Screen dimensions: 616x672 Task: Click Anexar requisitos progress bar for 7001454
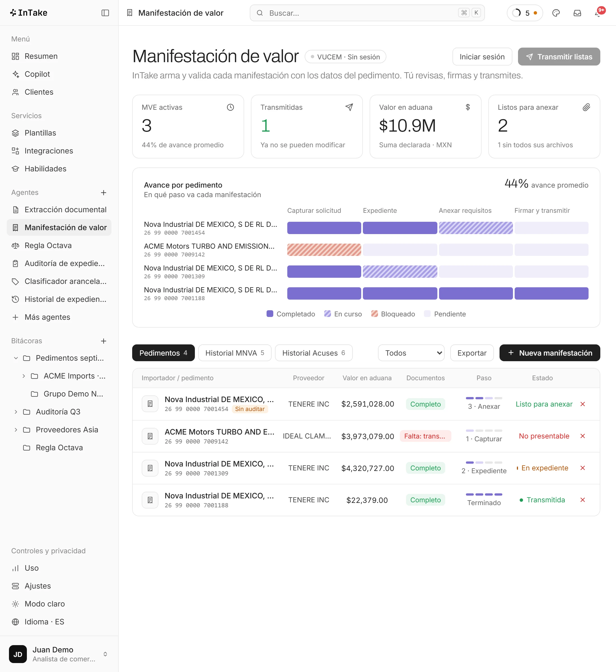(476, 228)
